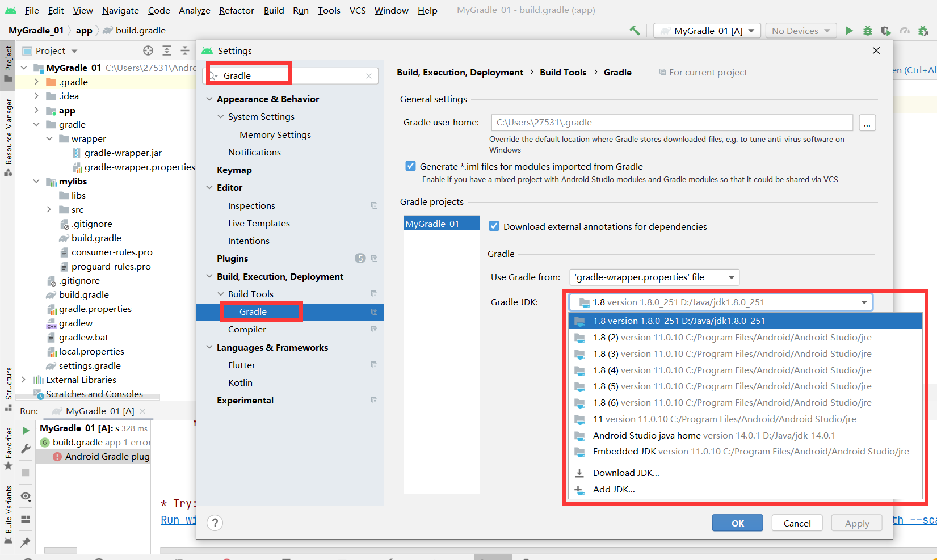Open the Resource Manager side tool window
The height and width of the screenshot is (560, 937).
pos(8,137)
